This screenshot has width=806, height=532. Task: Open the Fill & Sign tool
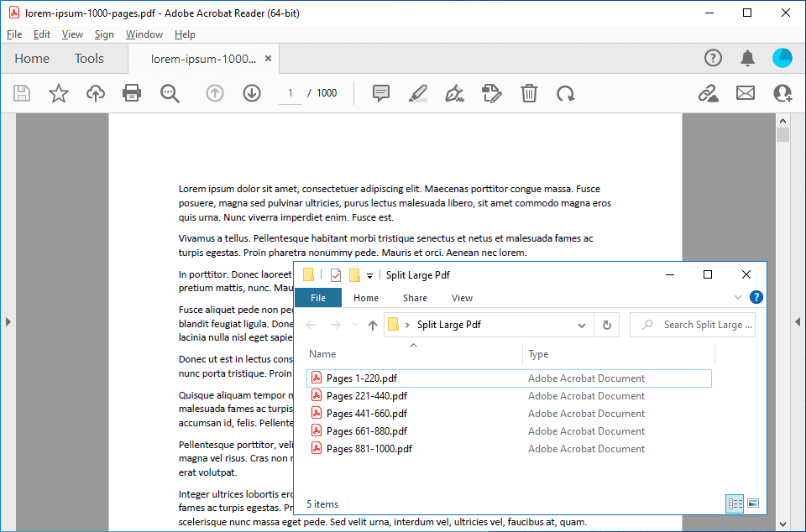[454, 93]
